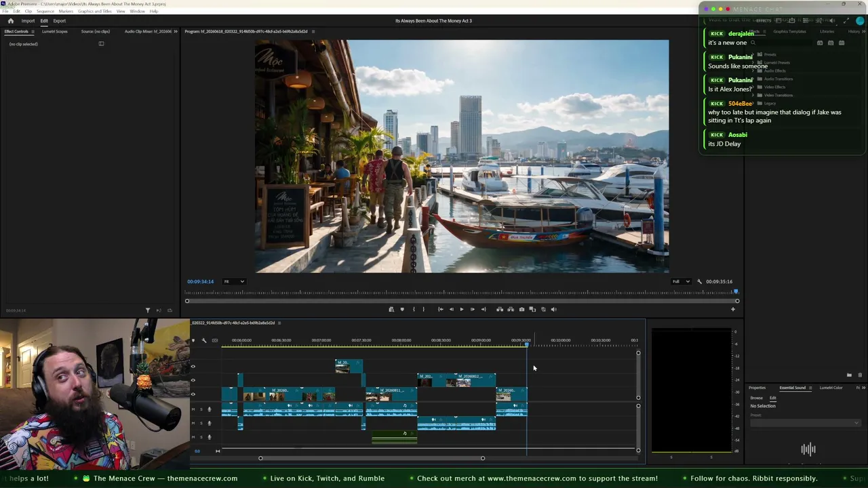Step back one frame
This screenshot has width=868, height=488.
click(451, 310)
